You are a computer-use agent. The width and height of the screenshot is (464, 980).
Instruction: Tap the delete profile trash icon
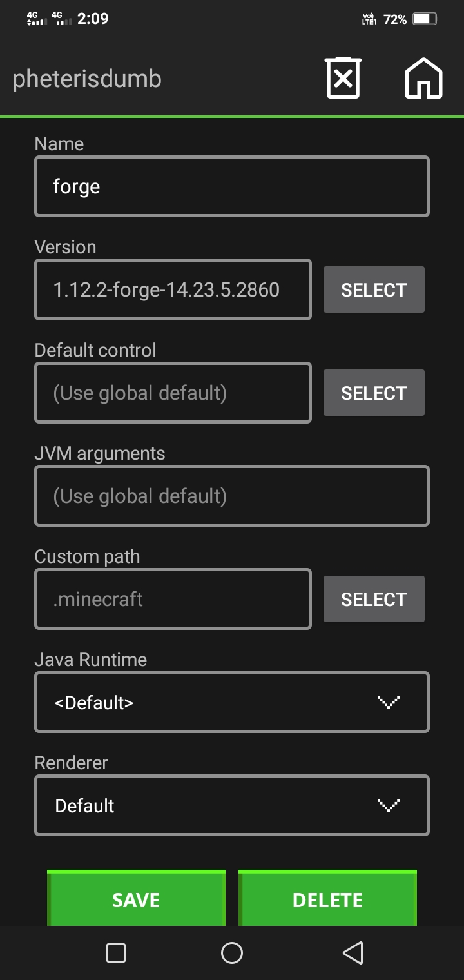pyautogui.click(x=343, y=77)
